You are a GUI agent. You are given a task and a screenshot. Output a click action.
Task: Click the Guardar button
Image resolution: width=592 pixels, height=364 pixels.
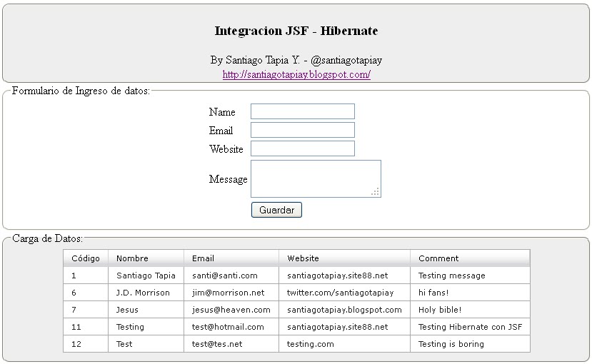click(276, 210)
